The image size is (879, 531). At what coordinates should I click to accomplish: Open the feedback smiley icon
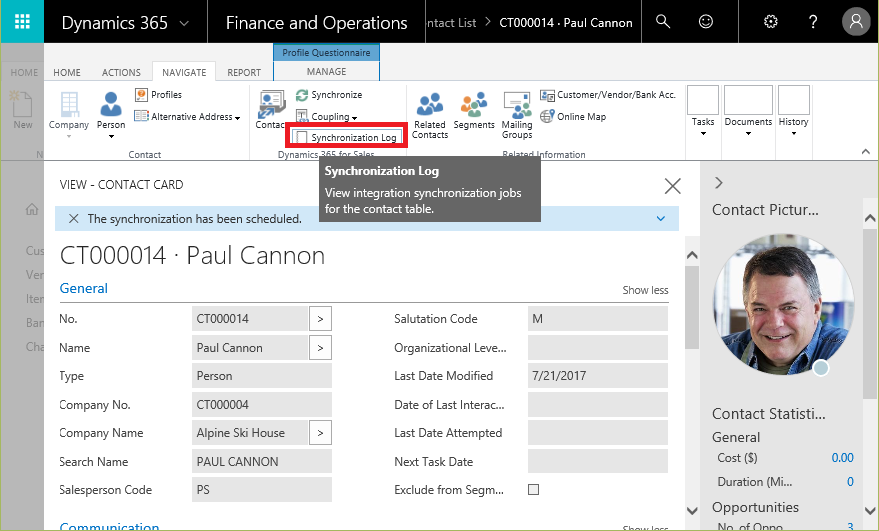tap(705, 22)
